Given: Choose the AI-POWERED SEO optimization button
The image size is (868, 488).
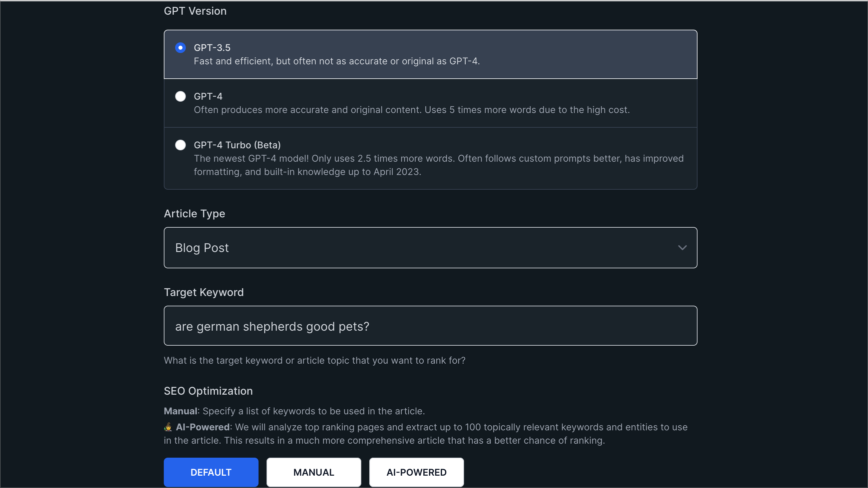Looking at the screenshot, I should pos(416,472).
